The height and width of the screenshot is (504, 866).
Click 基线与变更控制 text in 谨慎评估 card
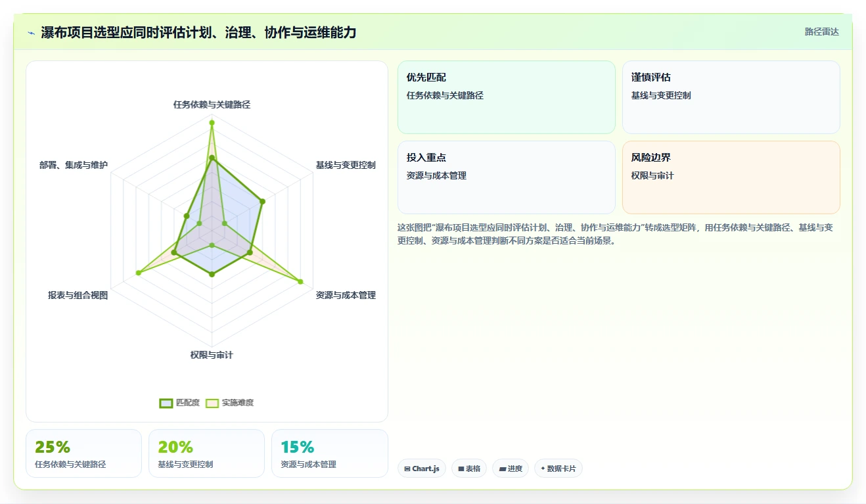pos(661,95)
